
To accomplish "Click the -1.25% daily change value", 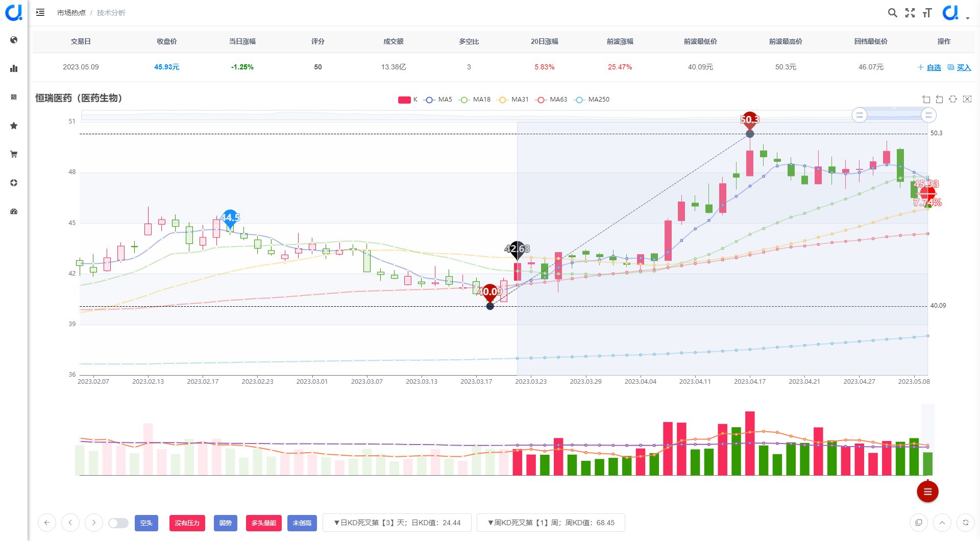I will point(242,67).
